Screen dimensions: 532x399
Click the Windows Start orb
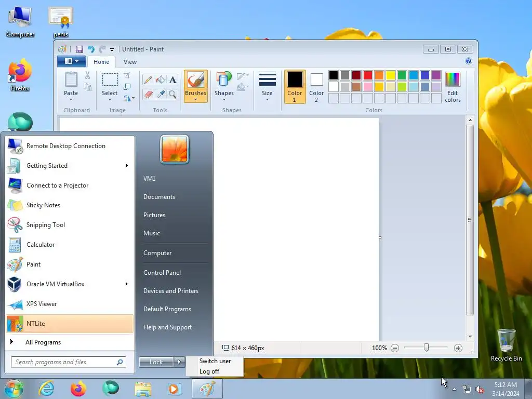click(14, 389)
